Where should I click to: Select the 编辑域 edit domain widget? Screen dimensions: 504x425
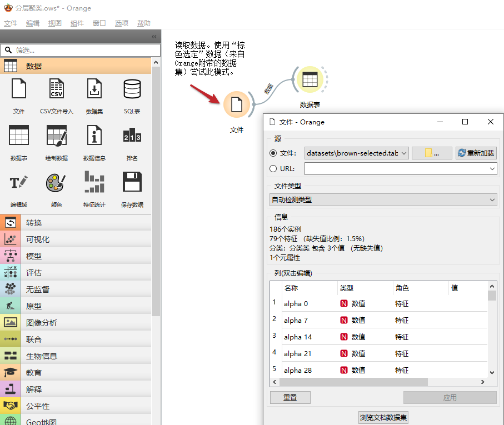[19, 182]
